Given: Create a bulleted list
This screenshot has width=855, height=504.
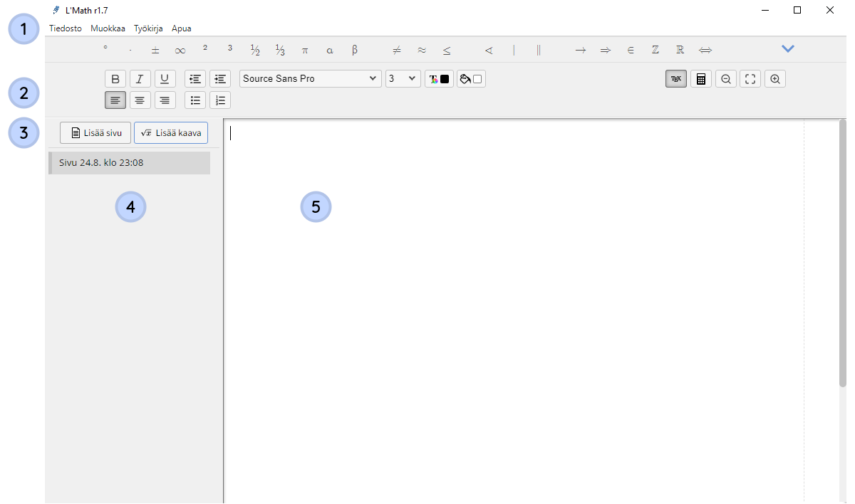Looking at the screenshot, I should pos(195,100).
